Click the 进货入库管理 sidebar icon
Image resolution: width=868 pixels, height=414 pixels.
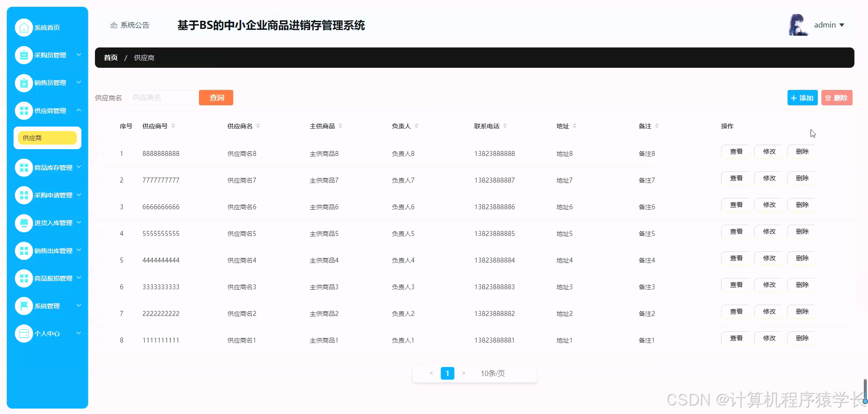coord(24,223)
